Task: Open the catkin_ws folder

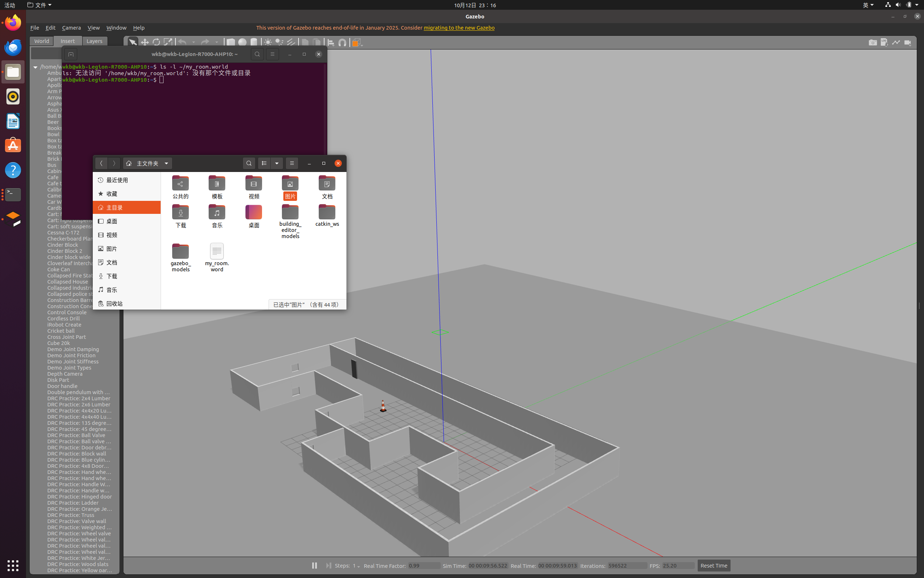Action: 327,216
